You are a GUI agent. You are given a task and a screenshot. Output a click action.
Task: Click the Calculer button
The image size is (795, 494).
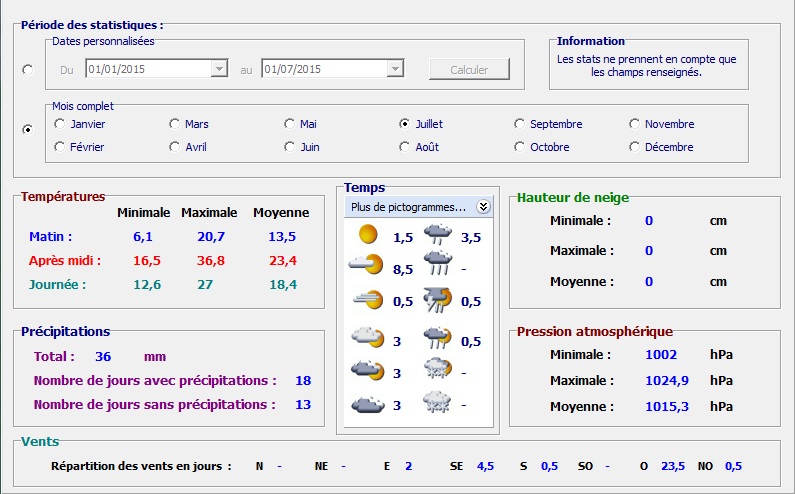(x=469, y=69)
